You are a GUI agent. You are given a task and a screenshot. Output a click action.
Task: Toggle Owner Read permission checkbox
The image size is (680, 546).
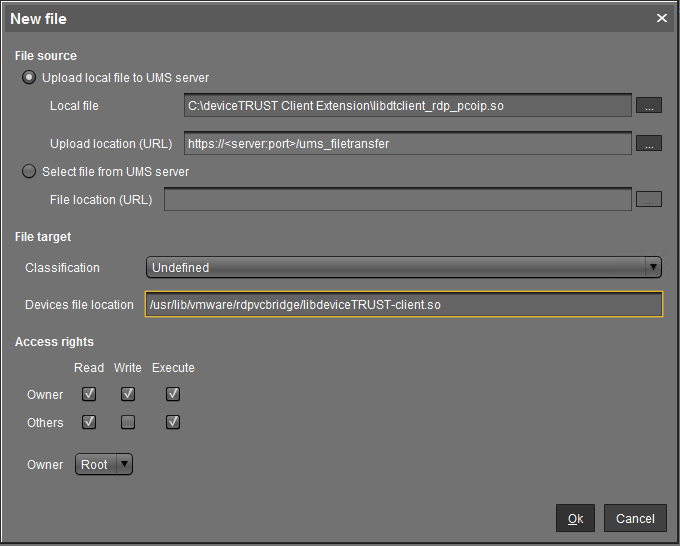pos(89,394)
